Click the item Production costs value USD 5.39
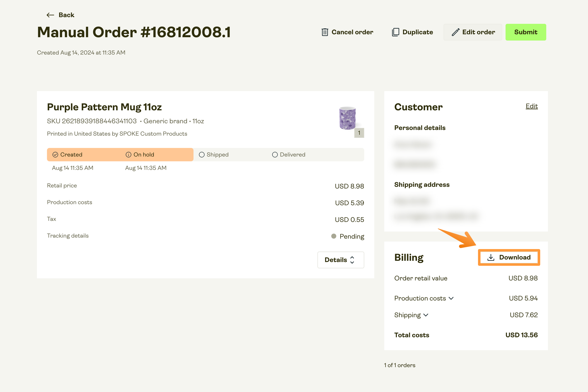The width and height of the screenshot is (588, 392). pos(350,203)
